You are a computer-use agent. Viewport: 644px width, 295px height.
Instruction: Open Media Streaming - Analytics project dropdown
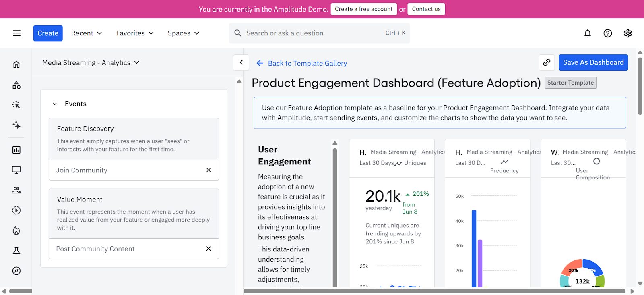pyautogui.click(x=91, y=62)
